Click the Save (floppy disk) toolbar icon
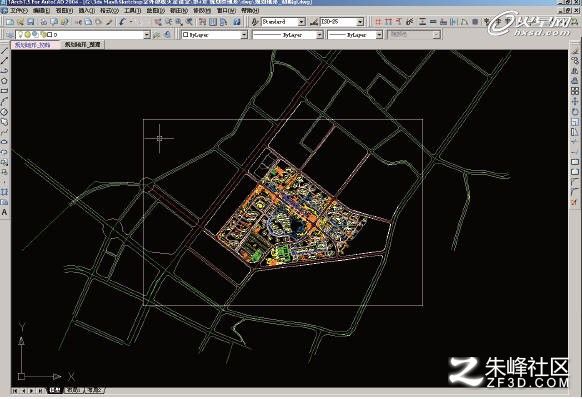Screen dimensions: 582x399 (31, 22)
